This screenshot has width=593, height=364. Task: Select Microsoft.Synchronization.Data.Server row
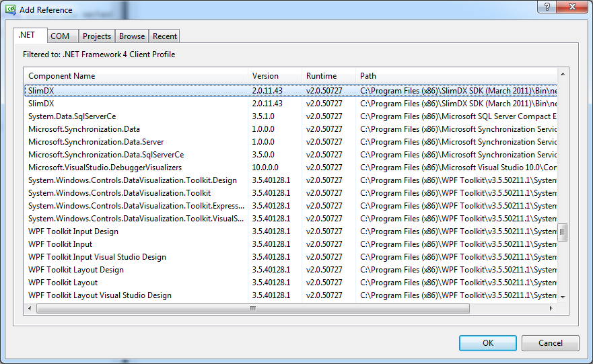point(291,142)
